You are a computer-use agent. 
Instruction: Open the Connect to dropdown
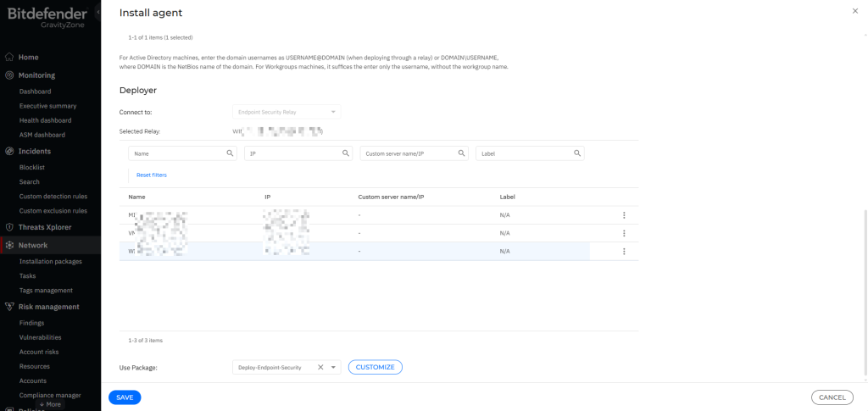point(287,112)
